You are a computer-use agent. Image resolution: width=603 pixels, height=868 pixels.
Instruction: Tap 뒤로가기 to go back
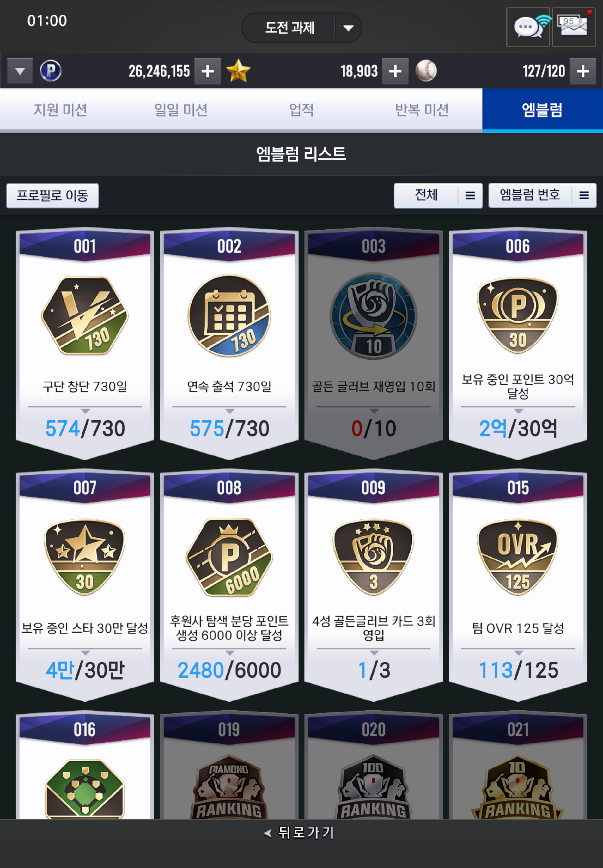[x=299, y=833]
